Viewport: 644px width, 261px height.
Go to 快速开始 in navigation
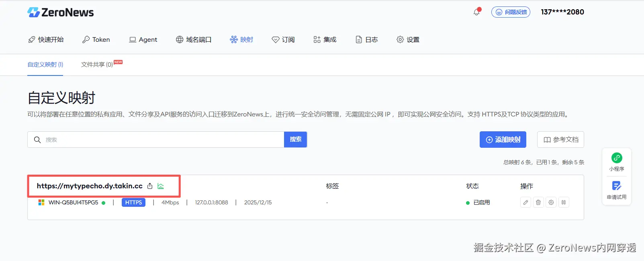click(x=46, y=39)
